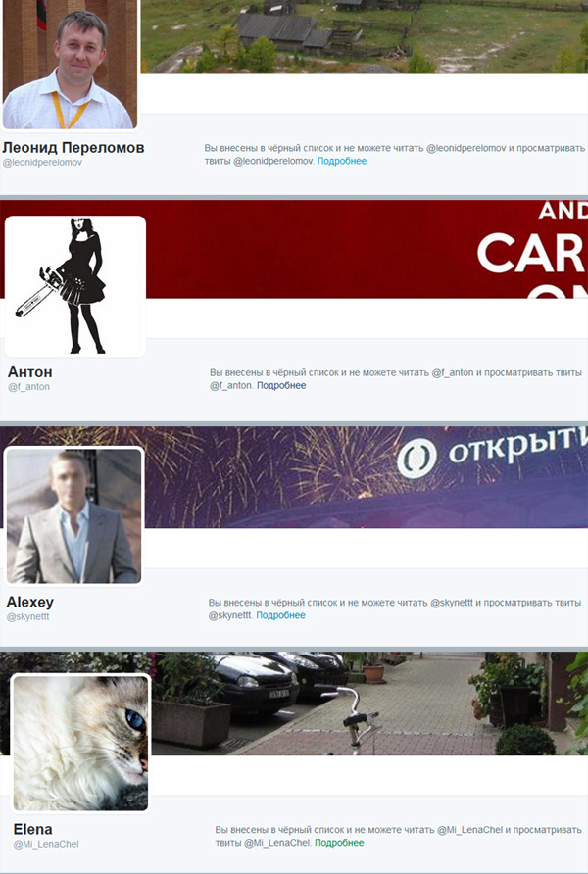Image resolution: width=588 pixels, height=874 pixels.
Task: Click Подробнее in the leonidperelomov block notice
Action: [x=342, y=161]
